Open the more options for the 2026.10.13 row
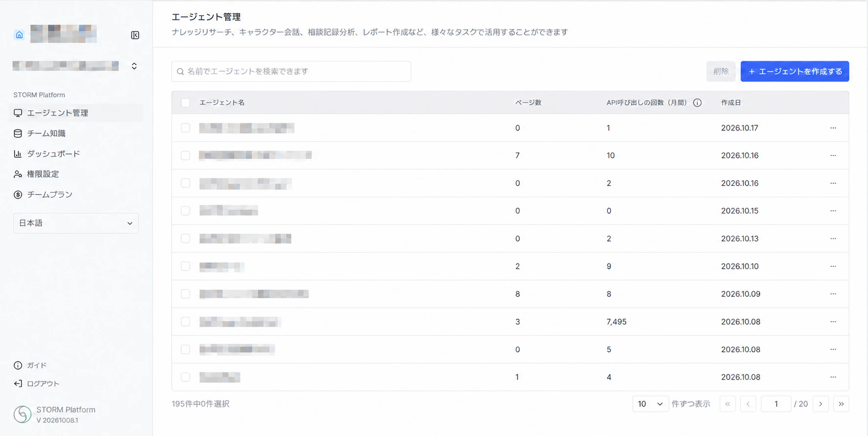Viewport: 868px width, 436px height. click(833, 239)
